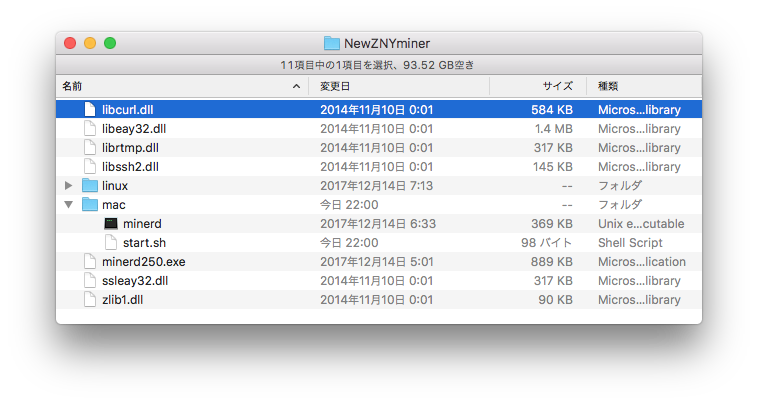The image size is (758, 404).
Task: Click the minerd executable terminal icon
Action: click(111, 223)
